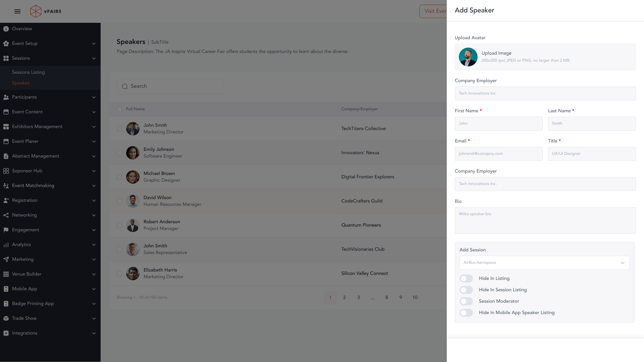Go to page 2 of speakers
644x362 pixels.
[x=344, y=298]
